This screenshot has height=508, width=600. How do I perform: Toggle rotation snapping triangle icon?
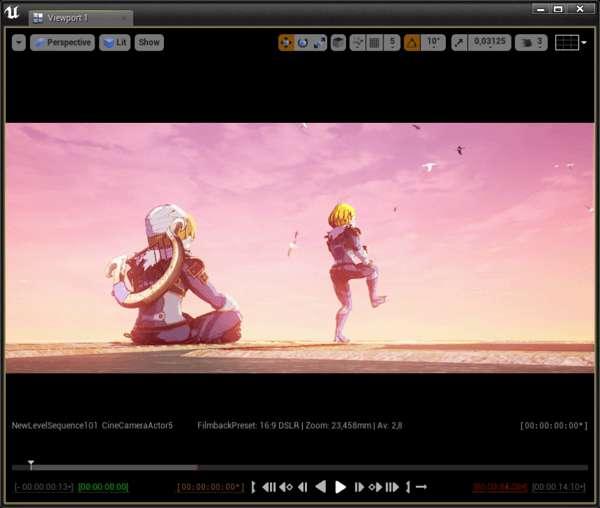412,42
